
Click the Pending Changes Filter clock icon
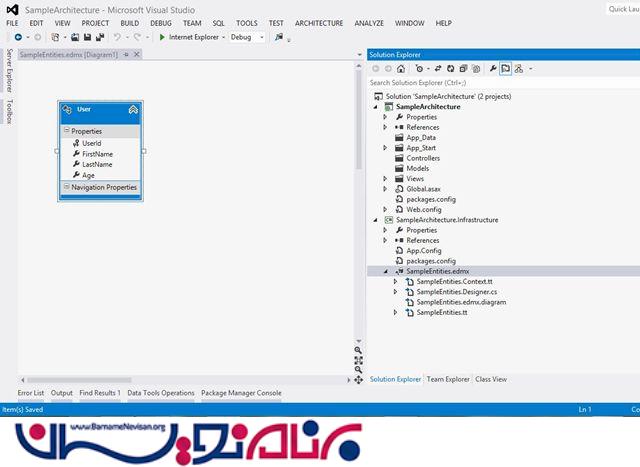pyautogui.click(x=419, y=69)
